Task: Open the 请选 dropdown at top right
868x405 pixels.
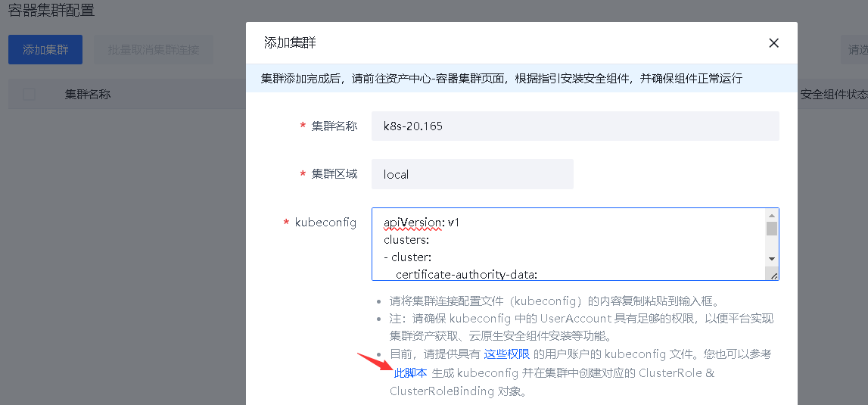Action: [857, 50]
